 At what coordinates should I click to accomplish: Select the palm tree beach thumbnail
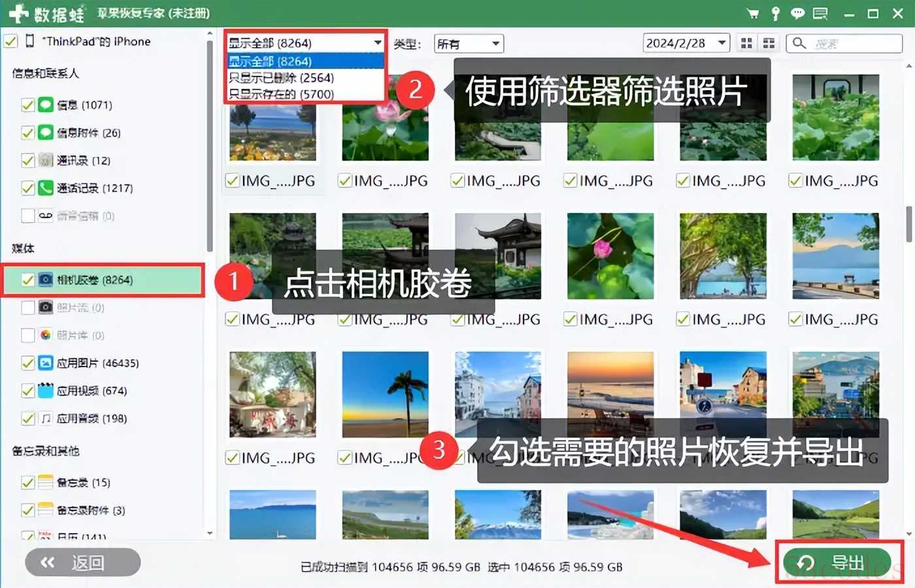(x=385, y=395)
